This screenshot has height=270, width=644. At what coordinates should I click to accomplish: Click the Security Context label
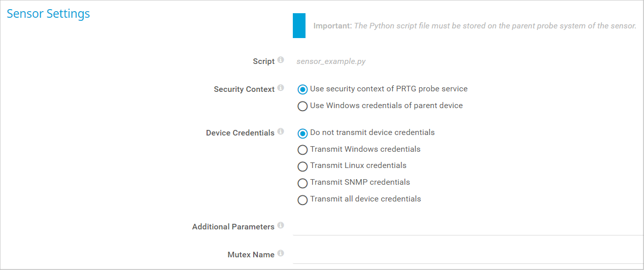pos(244,89)
